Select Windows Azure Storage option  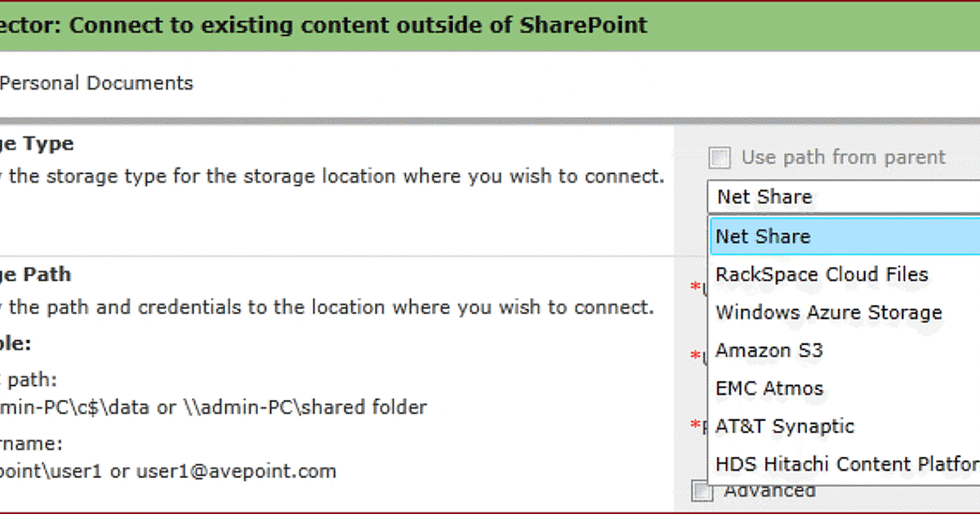pyautogui.click(x=828, y=312)
